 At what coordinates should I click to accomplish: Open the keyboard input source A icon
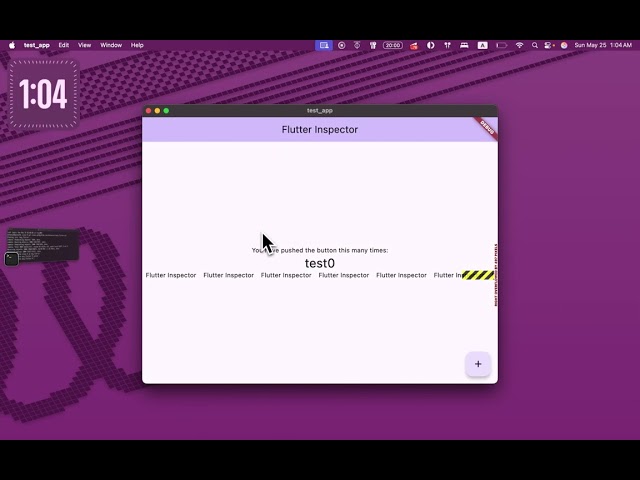coord(482,45)
